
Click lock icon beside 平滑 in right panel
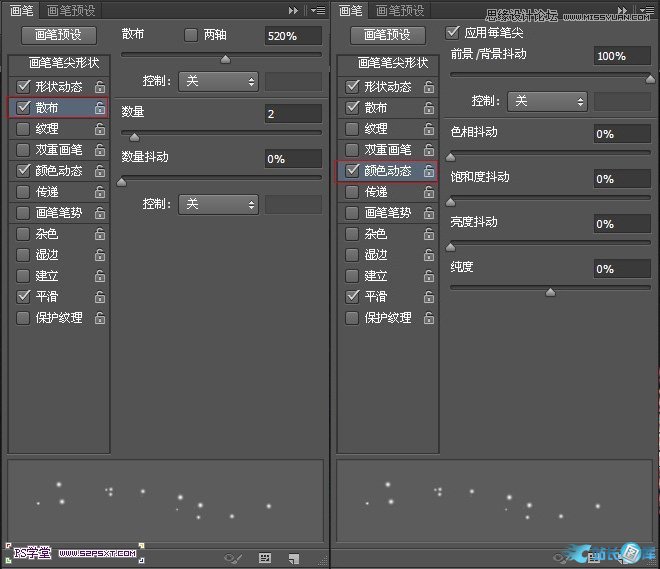428,297
